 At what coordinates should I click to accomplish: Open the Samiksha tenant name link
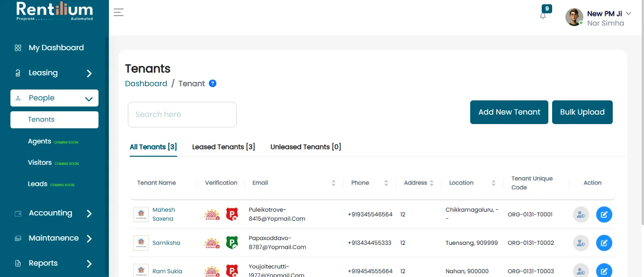tap(166, 243)
